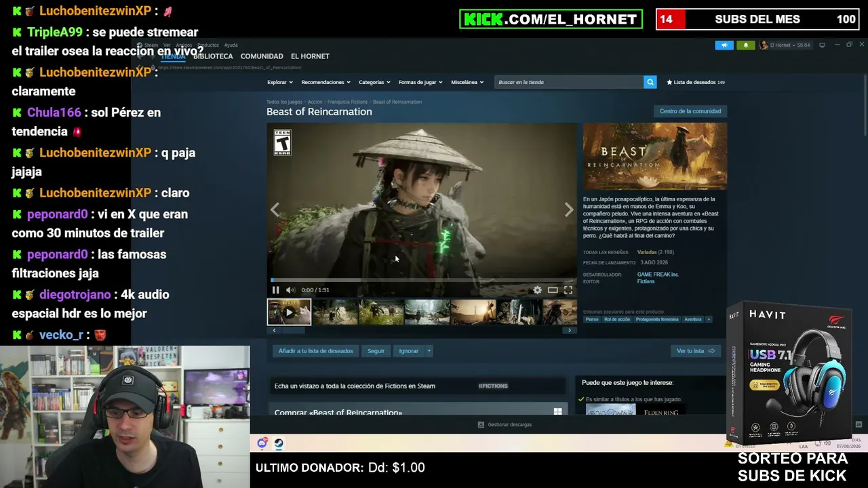Focus the Buscar en la tienda search field
Viewport: 868px width, 488px height.
pos(569,82)
